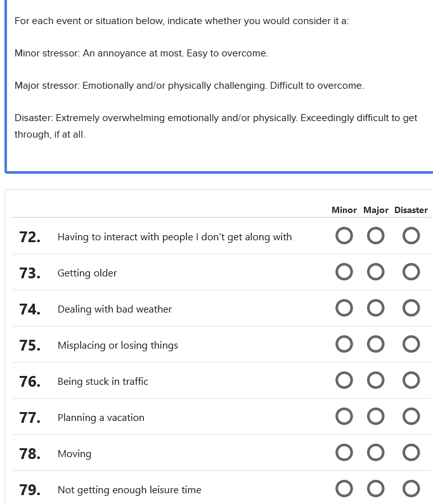Image resolution: width=433 pixels, height=504 pixels.
Task: Select Disaster for 'Dealing with bad weather'
Action: (x=411, y=309)
